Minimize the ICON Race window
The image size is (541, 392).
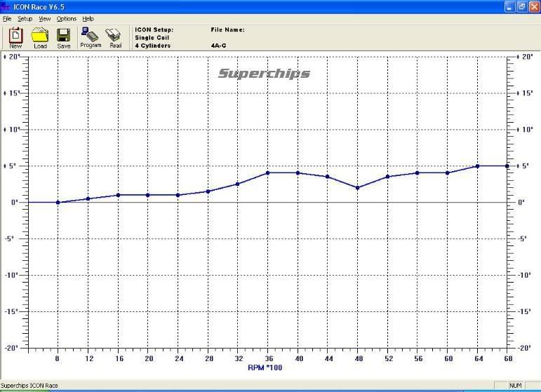point(509,7)
